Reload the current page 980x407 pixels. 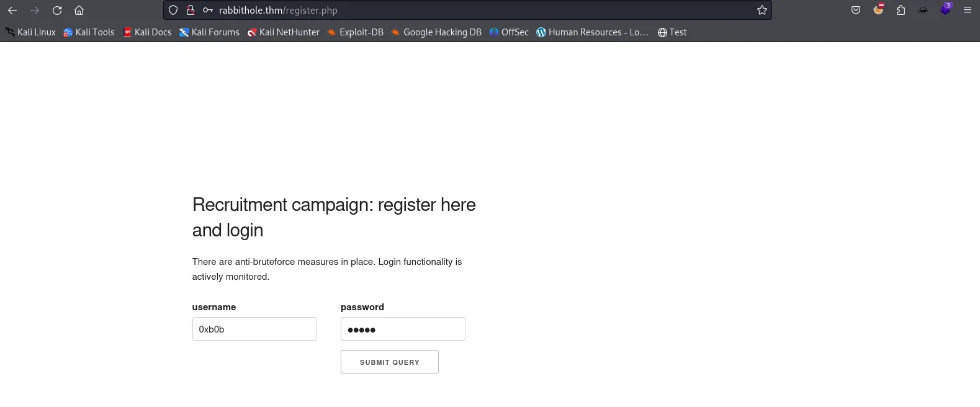click(57, 11)
